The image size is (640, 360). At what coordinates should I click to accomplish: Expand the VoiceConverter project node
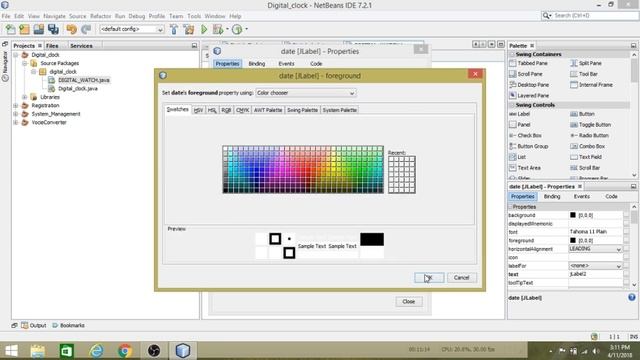16,122
